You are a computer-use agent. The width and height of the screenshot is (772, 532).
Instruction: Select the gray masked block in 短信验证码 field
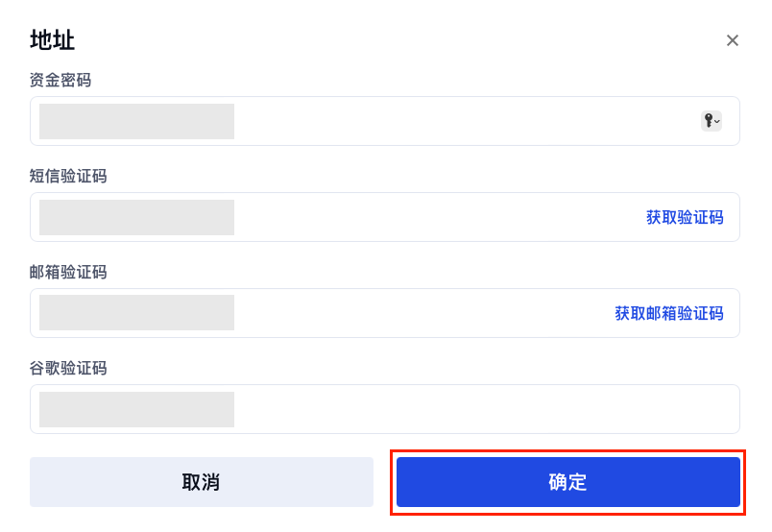136,217
